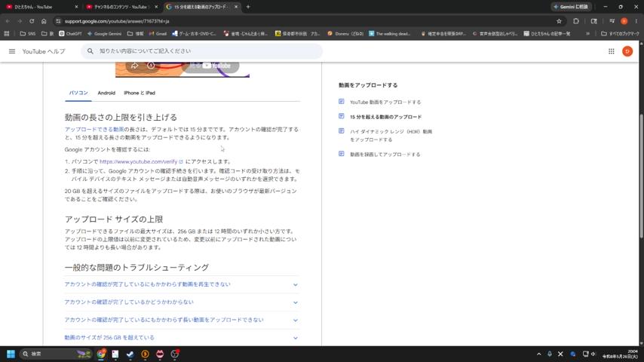
Task: Open the YouTube Help hamburger menu
Action: click(12, 51)
